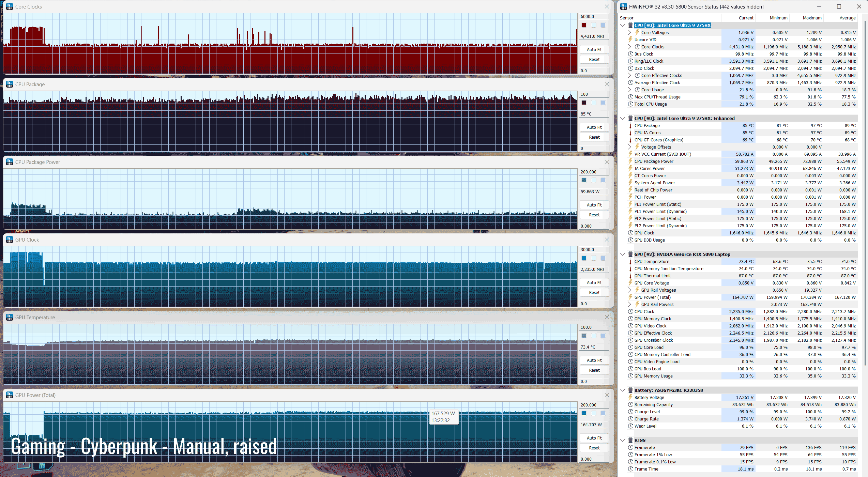This screenshot has width=868, height=477.
Task: Click the chip icon beside CPU [#0] Enhanced header
Action: click(x=630, y=118)
